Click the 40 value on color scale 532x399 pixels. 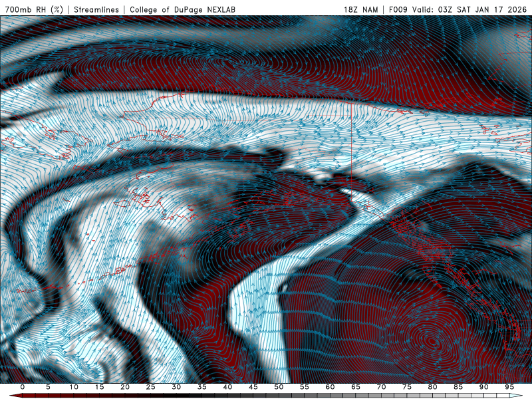click(x=227, y=387)
